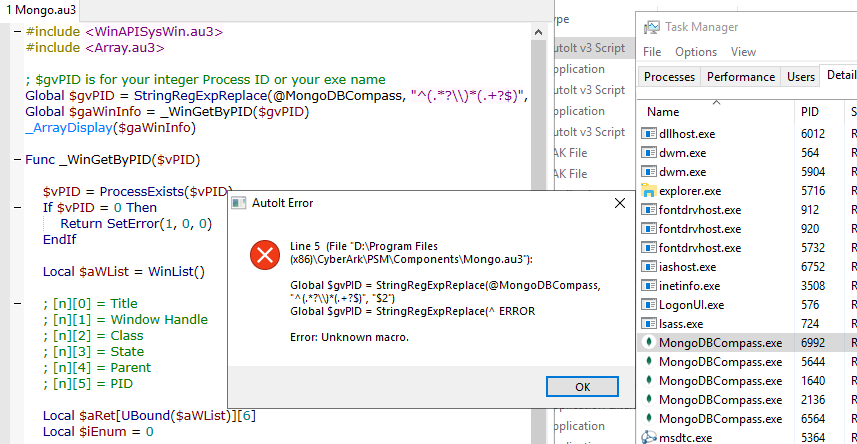Click PID value 3508 for inetinfo.exe

813,286
